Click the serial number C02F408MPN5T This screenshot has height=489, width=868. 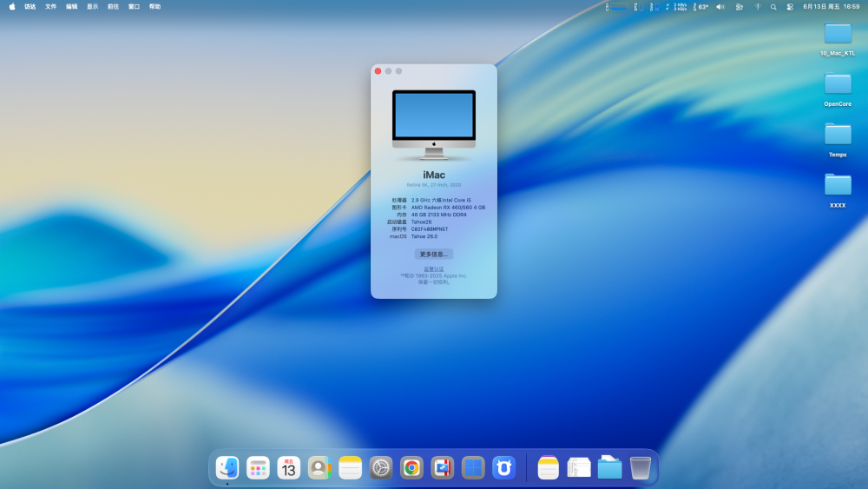coord(430,228)
